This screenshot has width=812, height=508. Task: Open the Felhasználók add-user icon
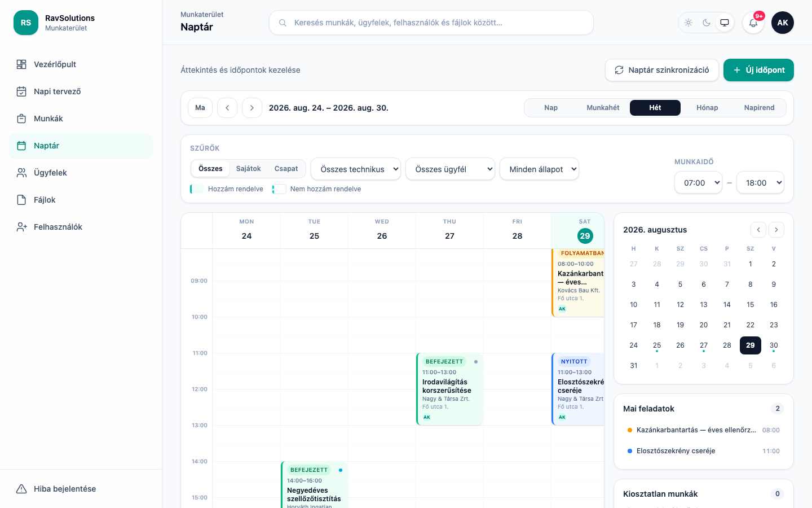[x=21, y=227]
